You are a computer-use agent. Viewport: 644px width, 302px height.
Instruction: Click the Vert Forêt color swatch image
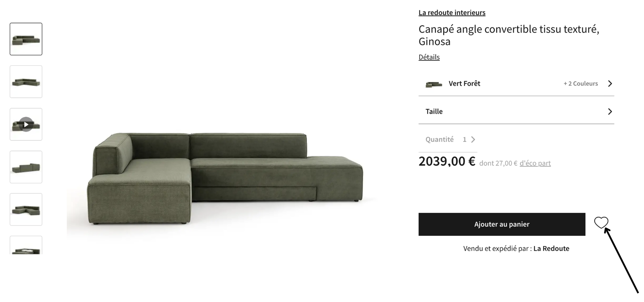(x=434, y=84)
